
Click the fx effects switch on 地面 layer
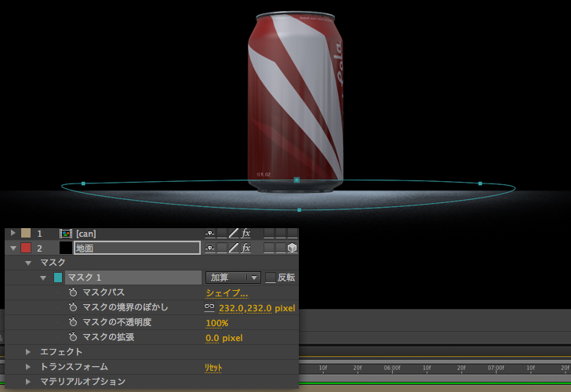(x=245, y=248)
